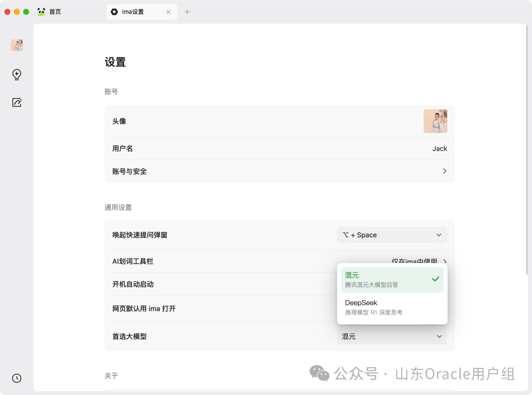
Task: Select the ima设置 tab
Action: coord(141,12)
